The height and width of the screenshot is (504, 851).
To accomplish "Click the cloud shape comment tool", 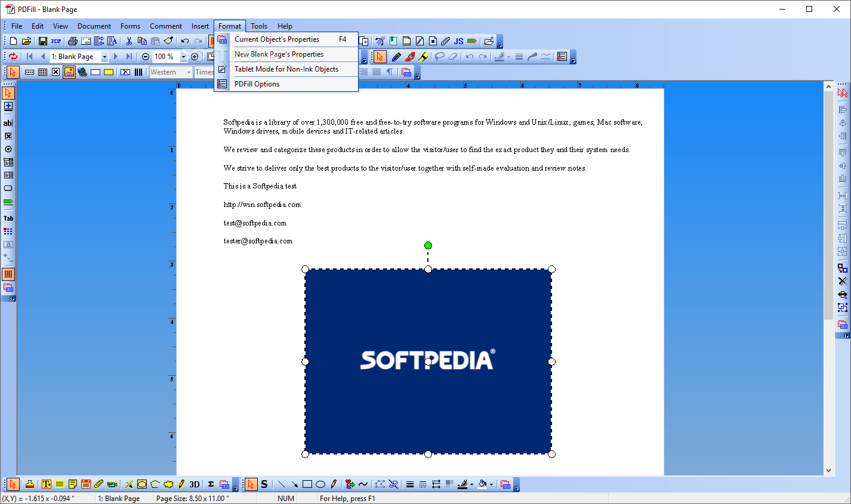I will [168, 484].
